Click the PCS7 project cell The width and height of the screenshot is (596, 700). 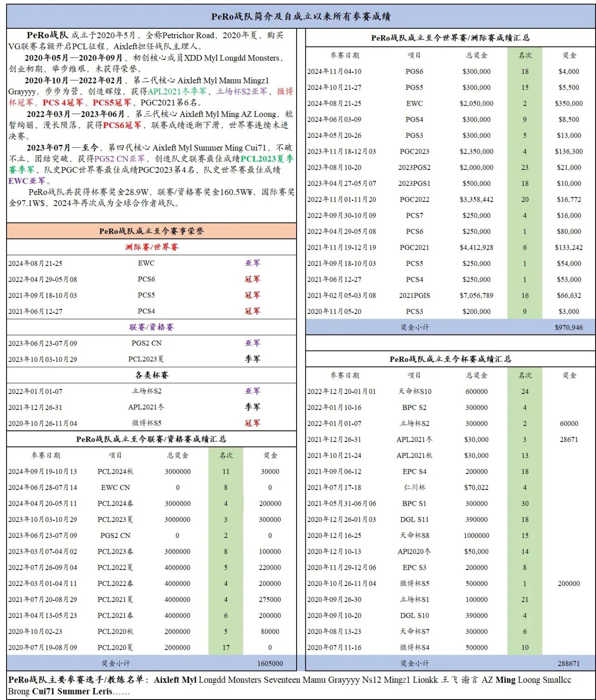414,215
